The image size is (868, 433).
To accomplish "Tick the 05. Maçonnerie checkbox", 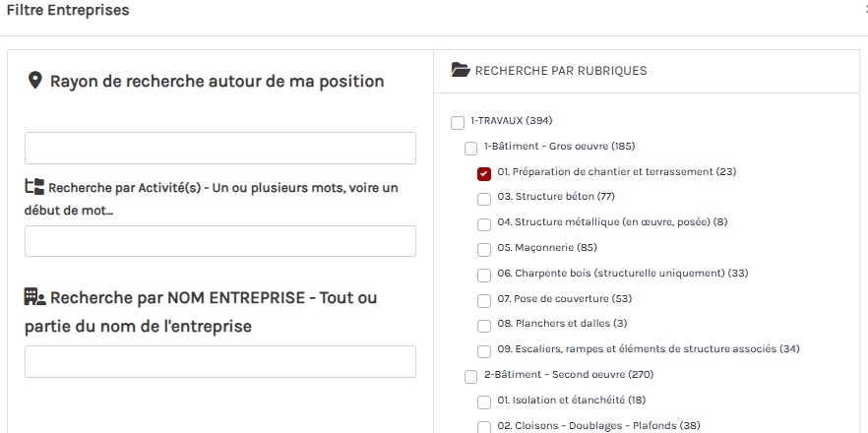I will tap(484, 249).
